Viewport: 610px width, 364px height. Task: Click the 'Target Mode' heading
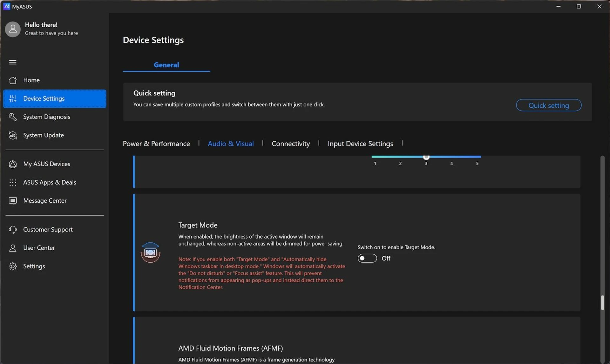tap(198, 225)
